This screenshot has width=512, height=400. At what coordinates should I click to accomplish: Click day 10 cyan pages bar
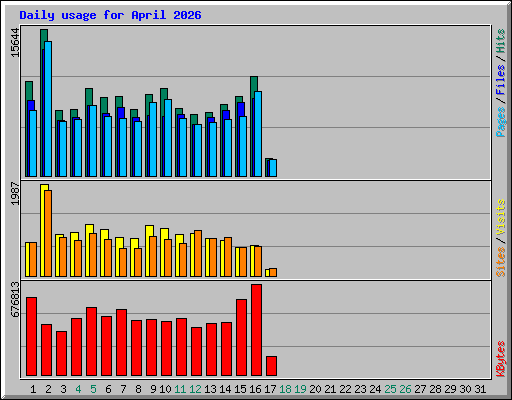[x=168, y=138]
